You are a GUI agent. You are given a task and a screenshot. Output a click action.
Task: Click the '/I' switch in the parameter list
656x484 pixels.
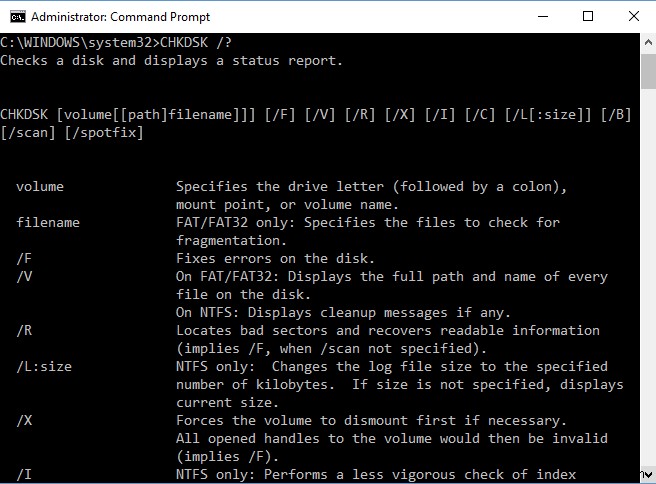point(24,474)
